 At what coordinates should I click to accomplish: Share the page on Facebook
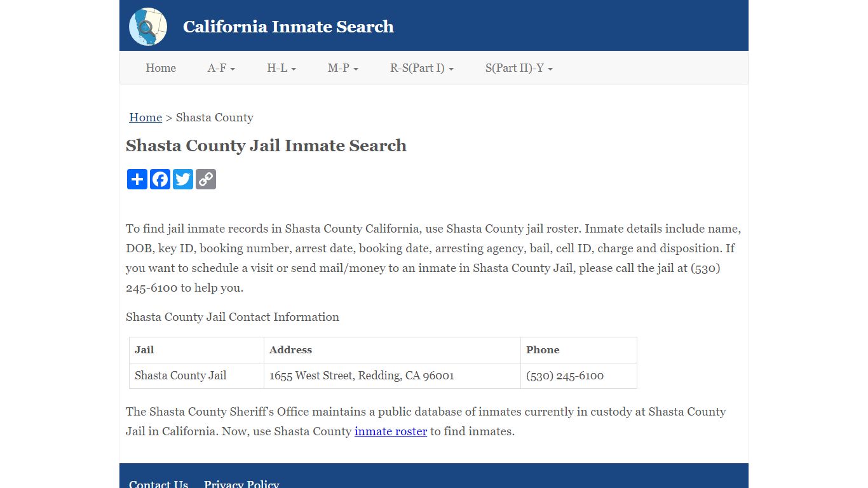[160, 179]
